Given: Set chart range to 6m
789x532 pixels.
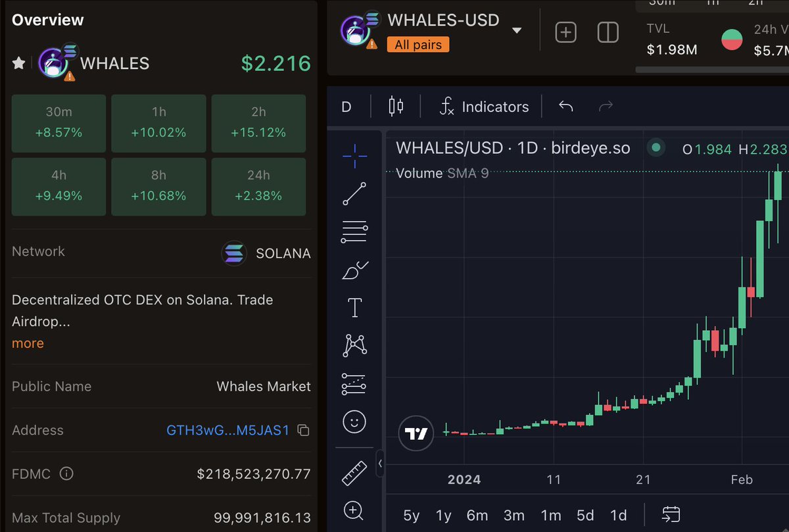Looking at the screenshot, I should point(477,515).
